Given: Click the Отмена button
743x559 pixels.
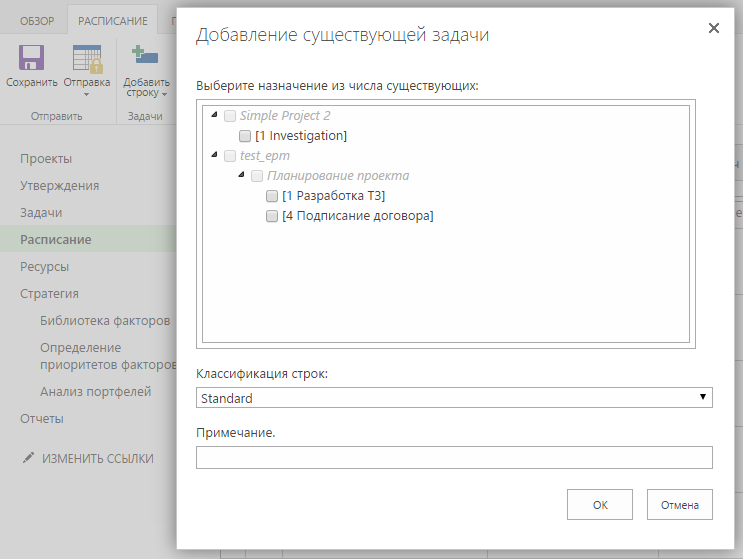Looking at the screenshot, I should tap(680, 505).
